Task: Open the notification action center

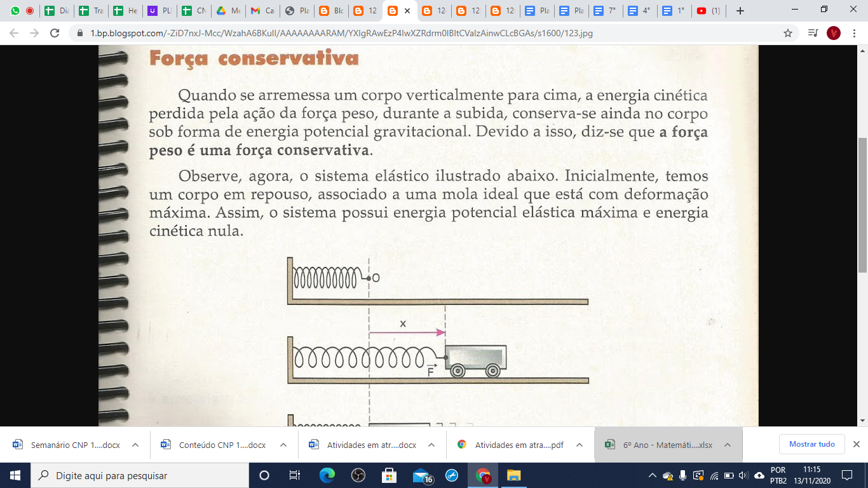Action: click(x=847, y=475)
